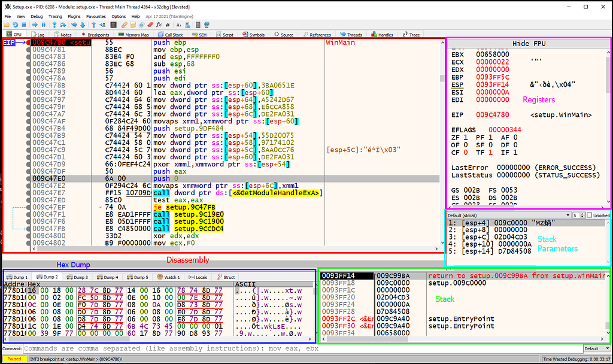Click the Open file toolbar icon

pos(7,25)
